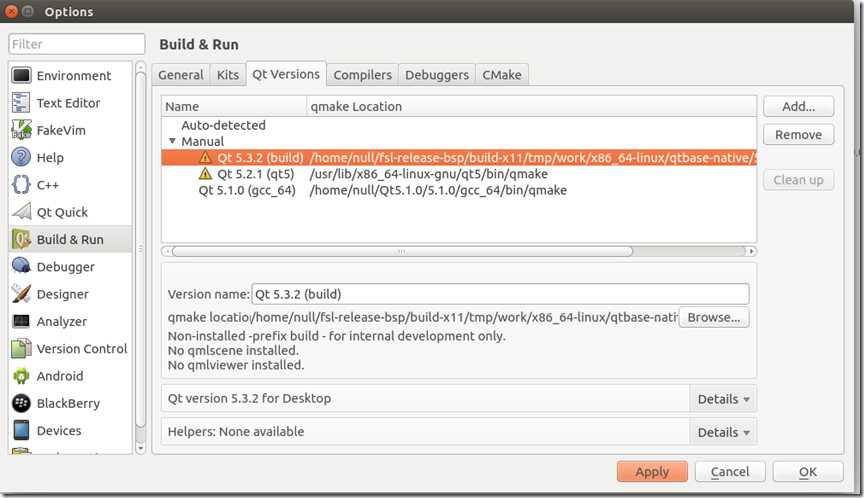Click the Options window close button
This screenshot has height=498, width=864.
point(11,11)
